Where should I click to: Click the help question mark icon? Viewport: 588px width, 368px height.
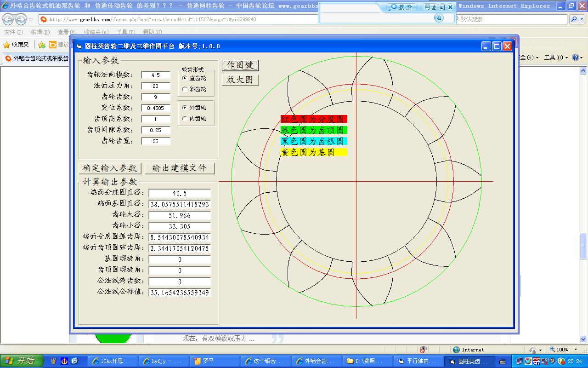pyautogui.click(x=576, y=58)
